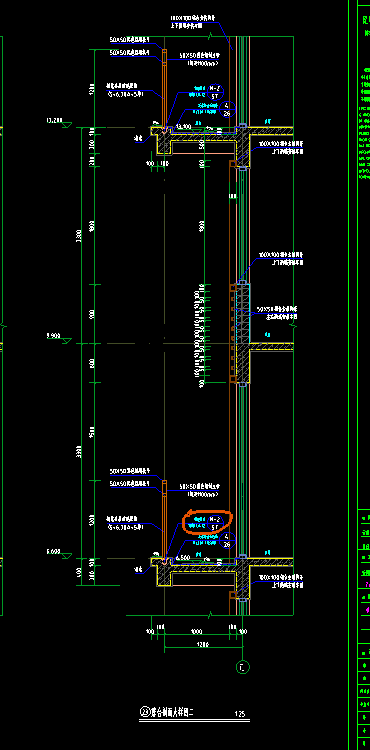The width and height of the screenshot is (370, 750).
Task: Click the cyan hatched block at mid floor
Action: (243, 313)
